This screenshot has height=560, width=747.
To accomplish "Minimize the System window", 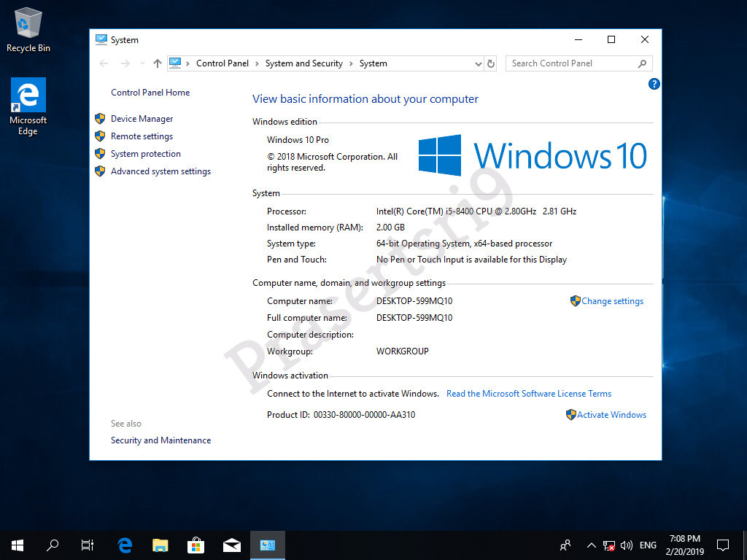I will tap(578, 39).
